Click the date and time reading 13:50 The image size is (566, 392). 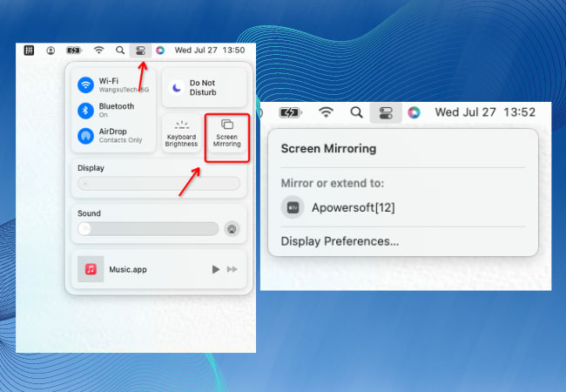tap(210, 51)
